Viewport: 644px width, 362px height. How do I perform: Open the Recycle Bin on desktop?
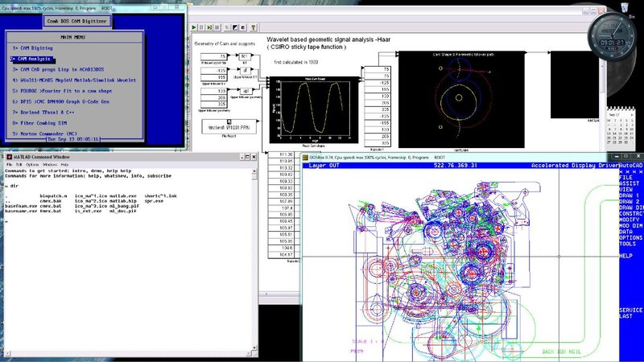tap(626, 8)
